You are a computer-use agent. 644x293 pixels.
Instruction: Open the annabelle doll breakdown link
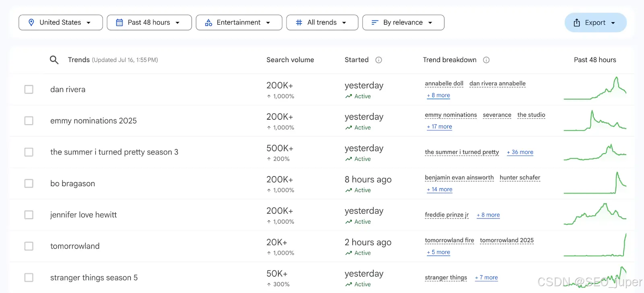point(444,84)
